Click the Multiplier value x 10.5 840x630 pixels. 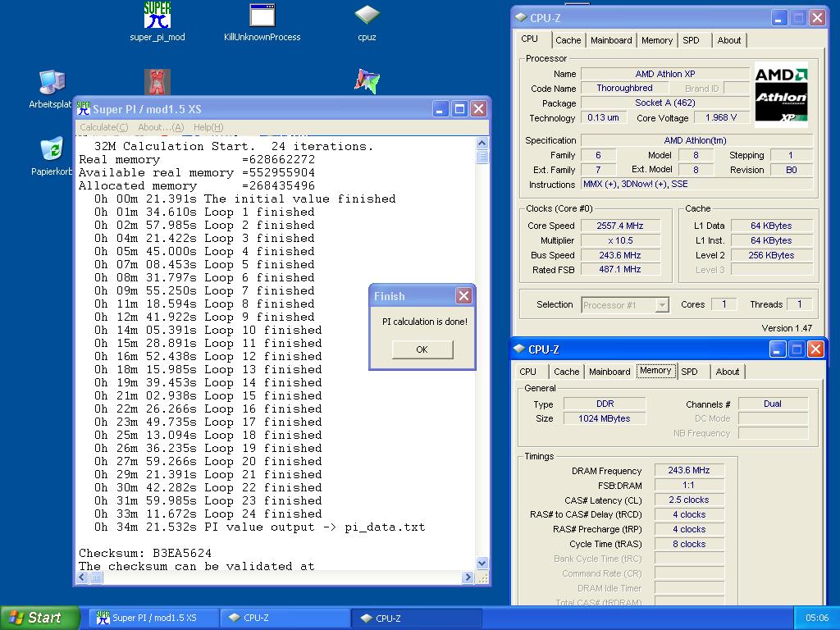click(x=620, y=240)
